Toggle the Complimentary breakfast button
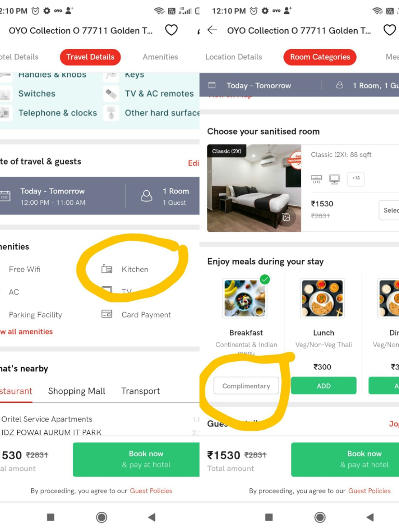Viewport: 399px width, 532px height. click(x=246, y=386)
